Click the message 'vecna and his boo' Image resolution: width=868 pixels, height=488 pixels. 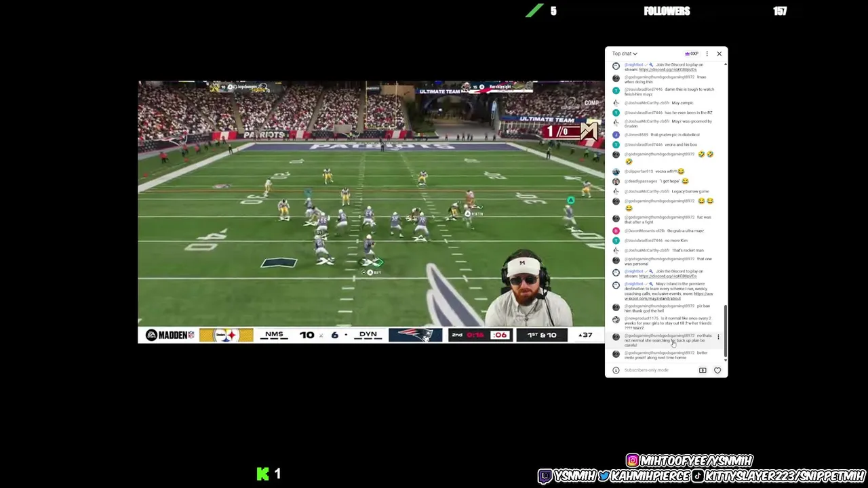681,144
